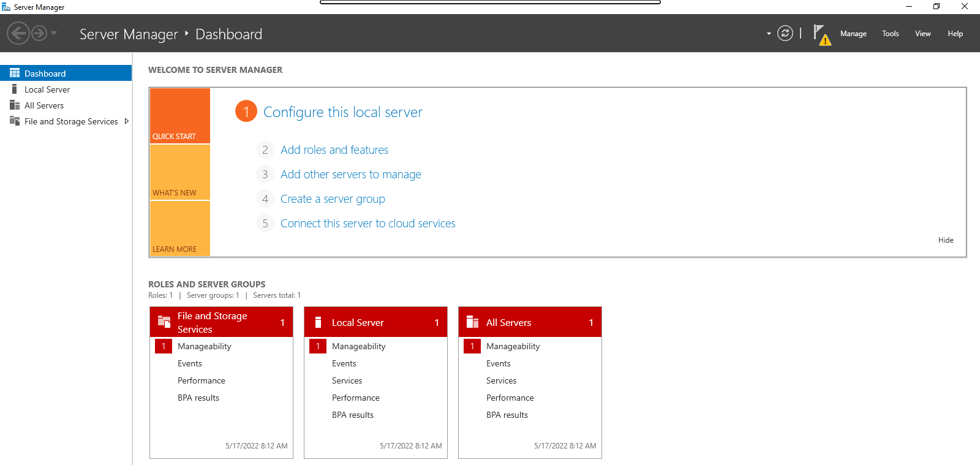Click Add other servers to manage
980x465 pixels.
351,174
